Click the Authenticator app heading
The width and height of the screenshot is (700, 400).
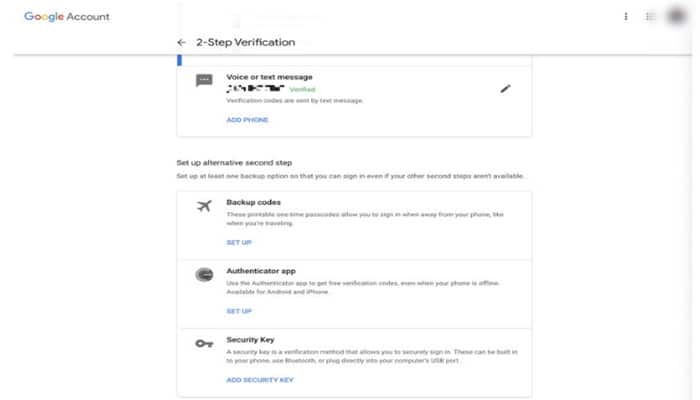261,271
